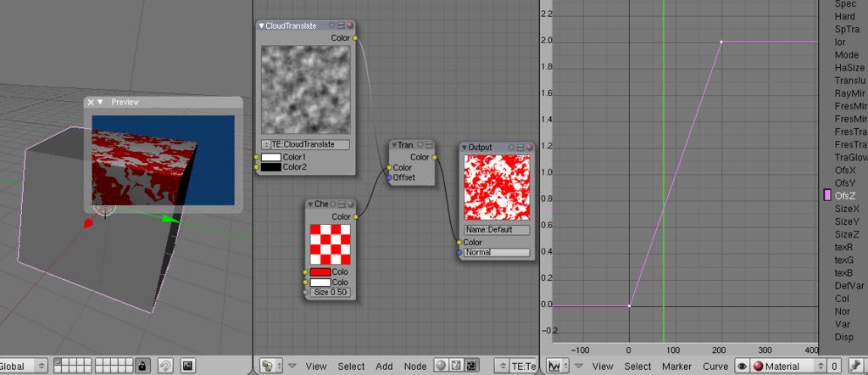Click the Offset input socket on Tran node
Image resolution: width=868 pixels, height=375 pixels.
click(x=389, y=177)
